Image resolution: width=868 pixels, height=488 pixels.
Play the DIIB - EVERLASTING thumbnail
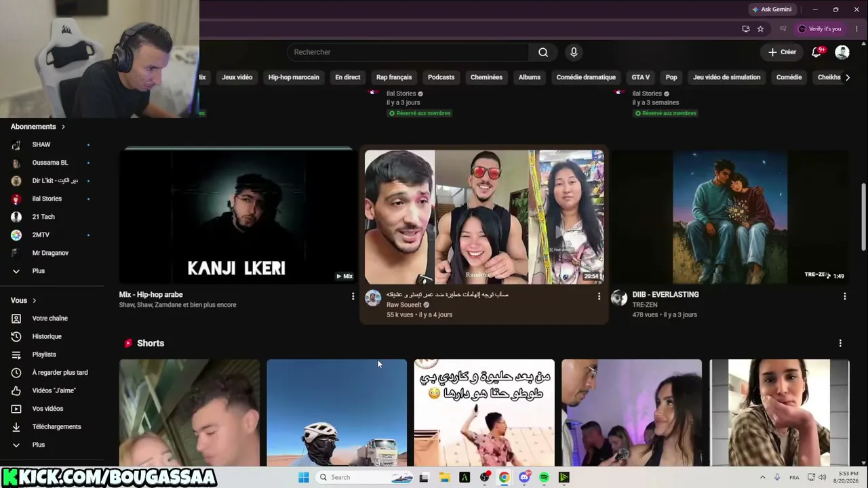(x=730, y=217)
